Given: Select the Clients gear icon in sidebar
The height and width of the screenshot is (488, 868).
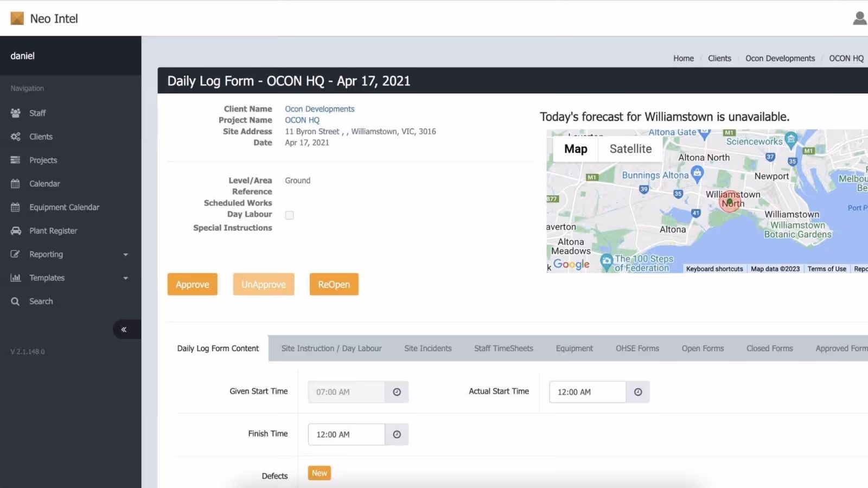Looking at the screenshot, I should click(15, 137).
